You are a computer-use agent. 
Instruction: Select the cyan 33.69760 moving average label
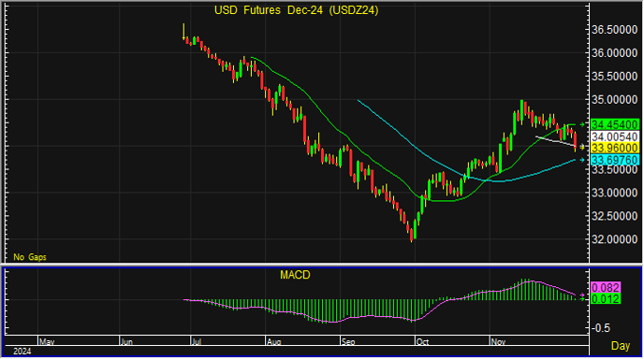click(x=615, y=160)
